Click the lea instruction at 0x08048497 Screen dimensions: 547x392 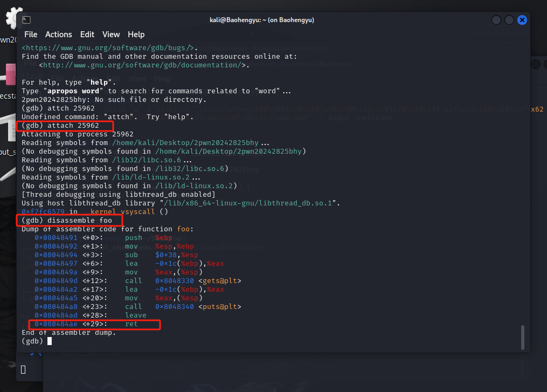129,264
